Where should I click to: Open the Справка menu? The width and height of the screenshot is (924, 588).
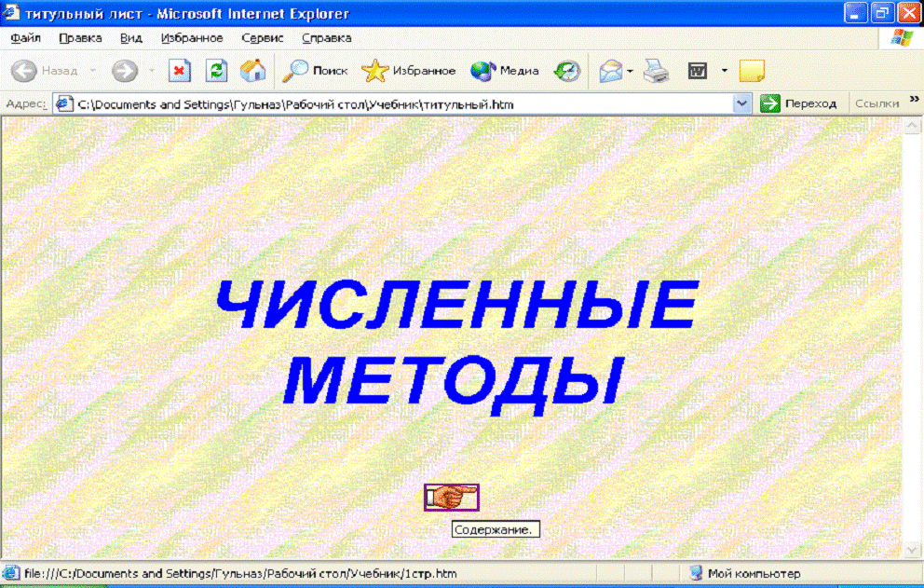click(x=326, y=38)
